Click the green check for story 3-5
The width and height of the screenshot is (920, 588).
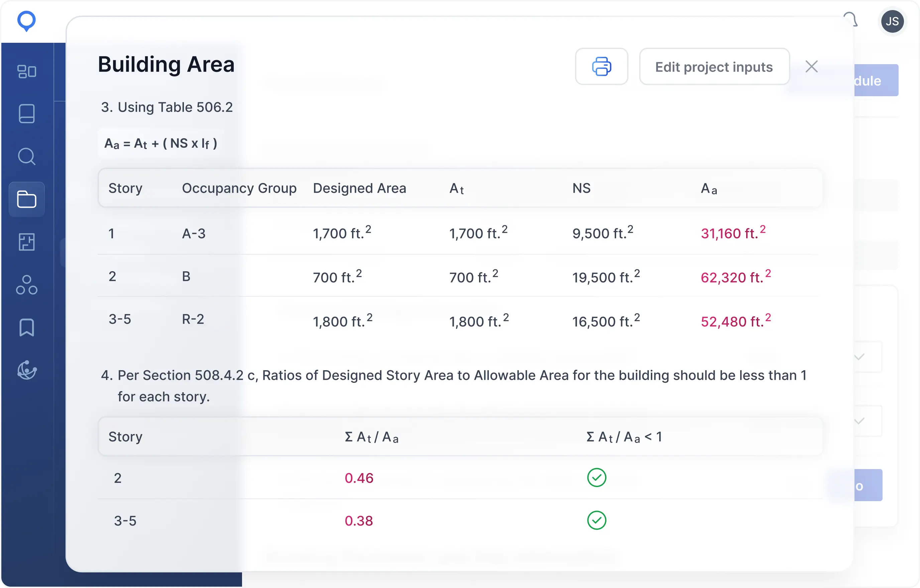[596, 521]
